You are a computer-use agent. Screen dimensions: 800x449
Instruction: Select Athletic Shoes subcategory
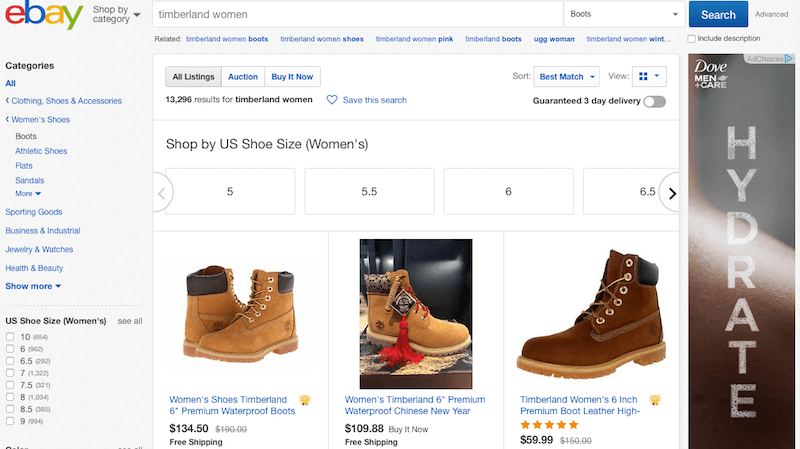(x=41, y=151)
